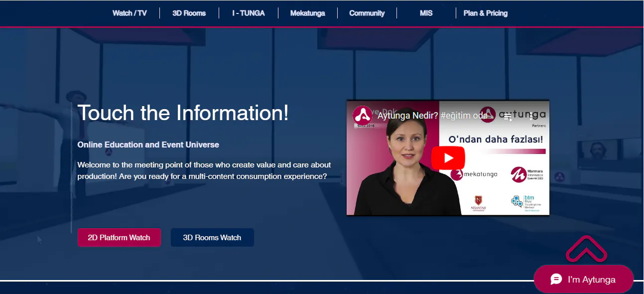Screen dimensions: 644x294
Task: Click the 2D Platform Watch button
Action: [x=119, y=238]
